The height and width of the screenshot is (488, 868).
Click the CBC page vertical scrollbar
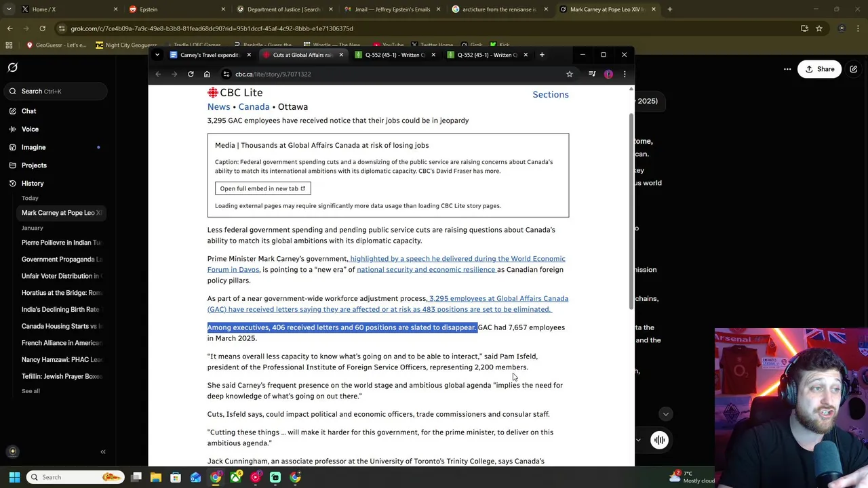click(x=632, y=210)
